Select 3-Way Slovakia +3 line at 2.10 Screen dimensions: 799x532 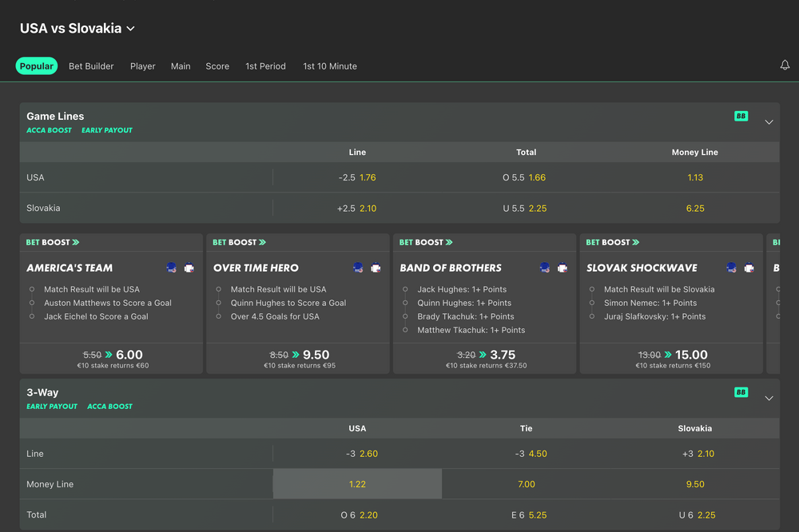tap(695, 454)
